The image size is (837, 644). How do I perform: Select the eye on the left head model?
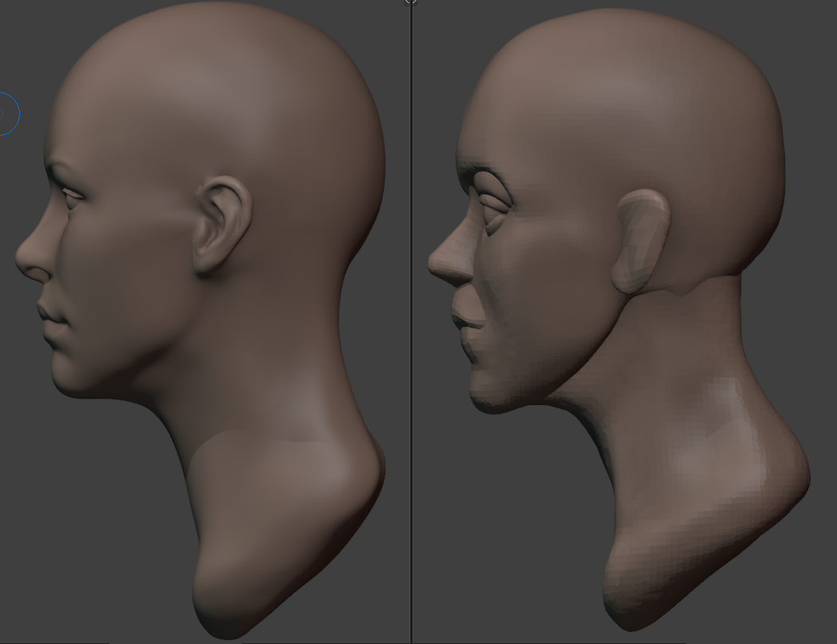tap(72, 193)
